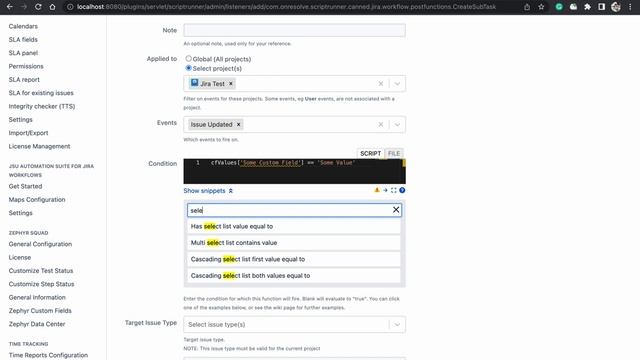640x360 pixels.
Task: Clear all selected projects
Action: coord(380,84)
